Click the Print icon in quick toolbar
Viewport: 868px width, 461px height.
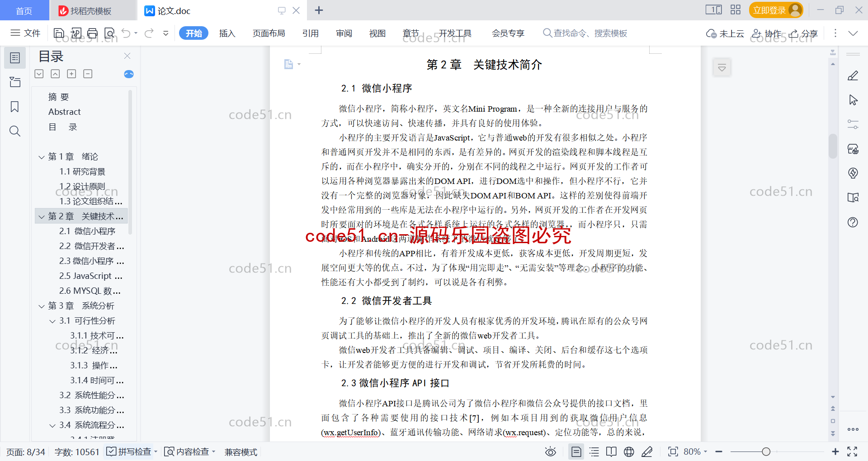(x=92, y=33)
